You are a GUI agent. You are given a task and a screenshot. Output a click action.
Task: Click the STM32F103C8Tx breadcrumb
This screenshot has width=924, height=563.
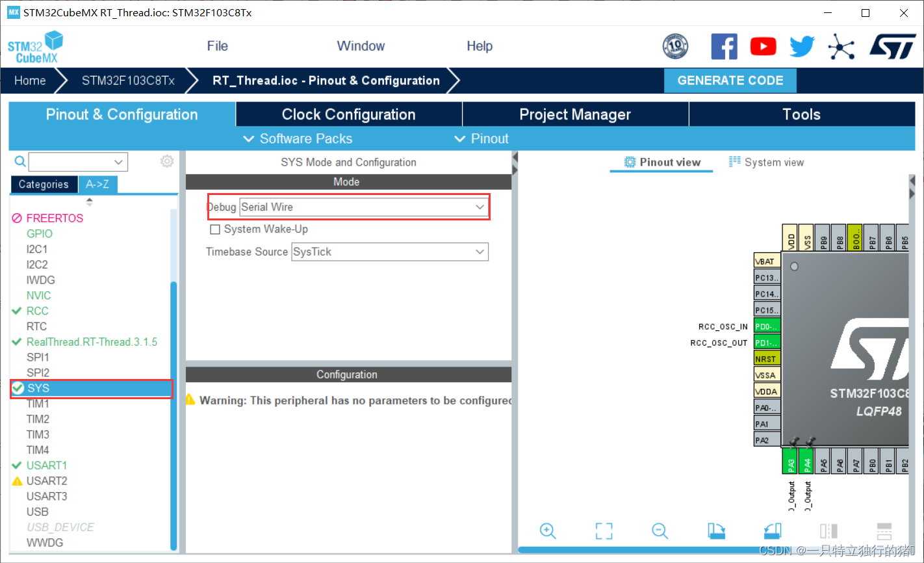128,81
